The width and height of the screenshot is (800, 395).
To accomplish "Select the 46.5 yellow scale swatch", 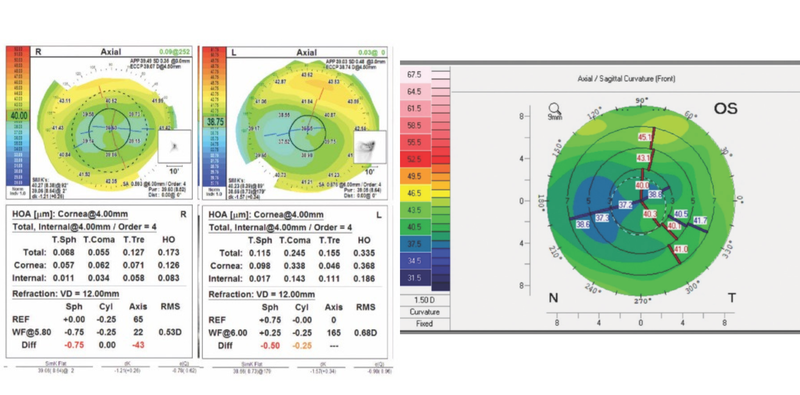I will (x=414, y=193).
